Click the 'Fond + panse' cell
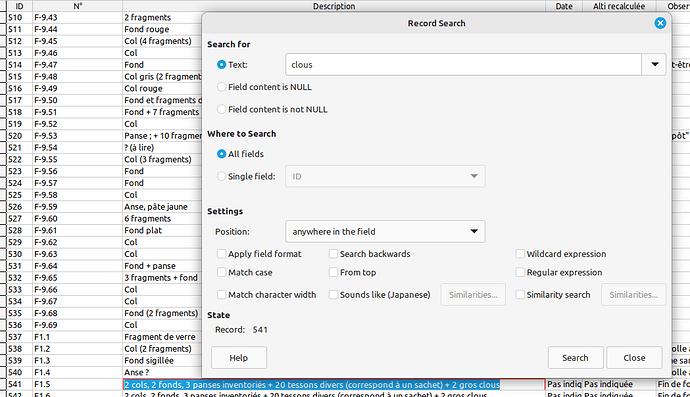The height and width of the screenshot is (397, 690). click(162, 266)
